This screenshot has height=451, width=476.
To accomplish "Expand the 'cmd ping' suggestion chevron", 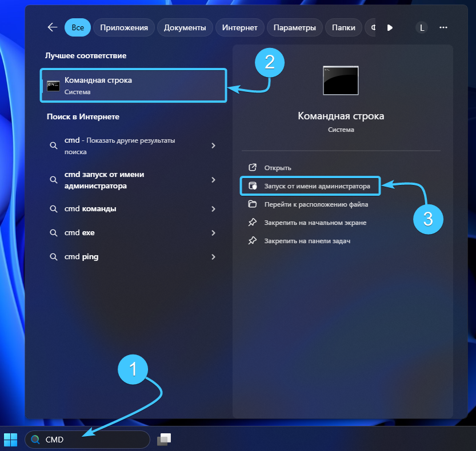I will point(213,257).
